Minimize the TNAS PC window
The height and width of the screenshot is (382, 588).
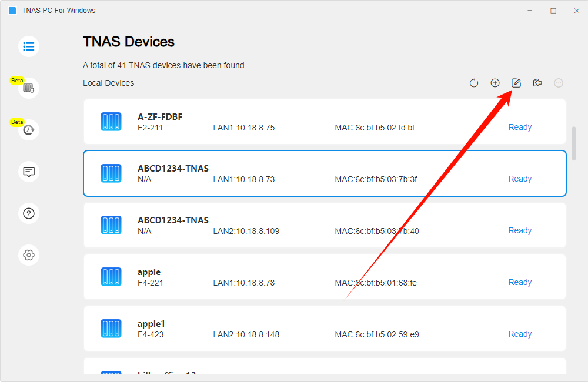530,11
